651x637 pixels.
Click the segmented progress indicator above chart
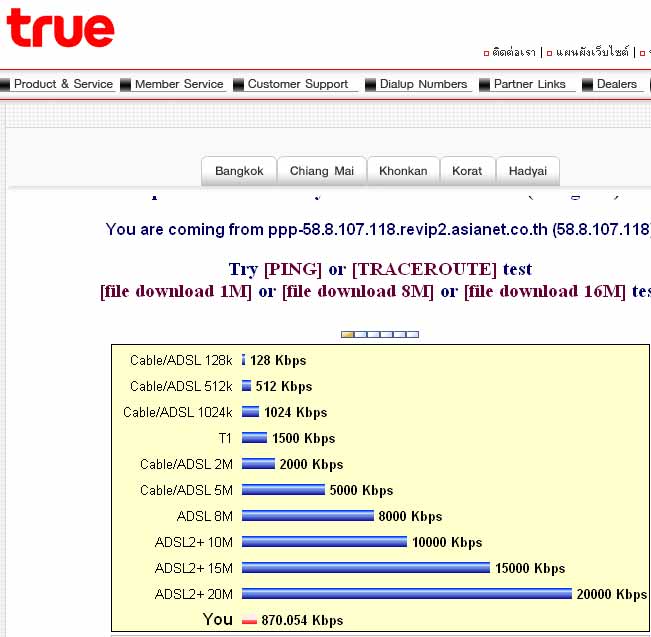pyautogui.click(x=380, y=334)
